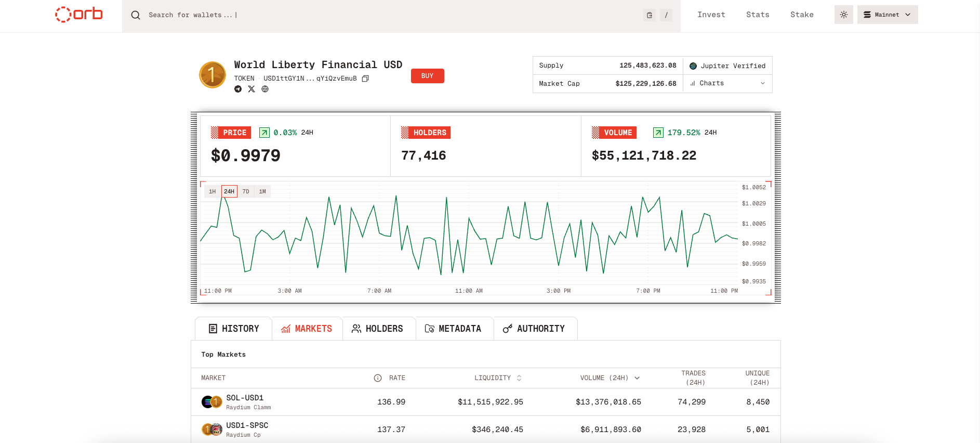Image resolution: width=980 pixels, height=443 pixels.
Task: Open the Mainnet network dropdown
Action: [888, 15]
